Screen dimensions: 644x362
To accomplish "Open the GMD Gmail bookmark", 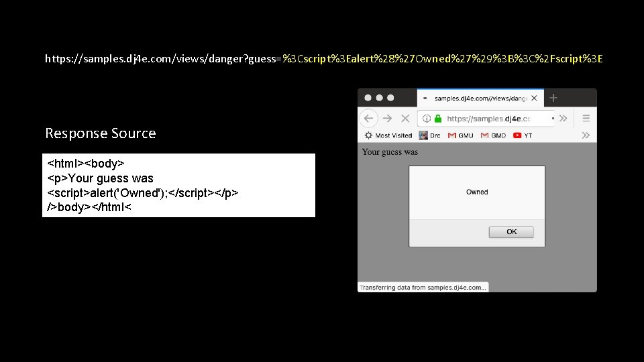I will point(493,135).
